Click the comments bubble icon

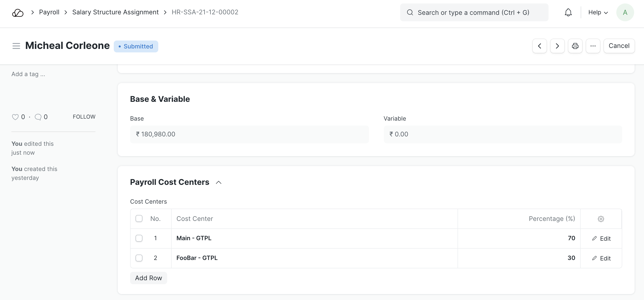38,117
